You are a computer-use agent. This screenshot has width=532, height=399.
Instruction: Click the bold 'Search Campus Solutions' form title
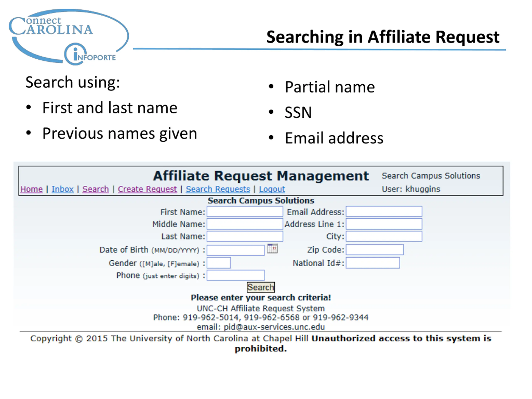261,201
